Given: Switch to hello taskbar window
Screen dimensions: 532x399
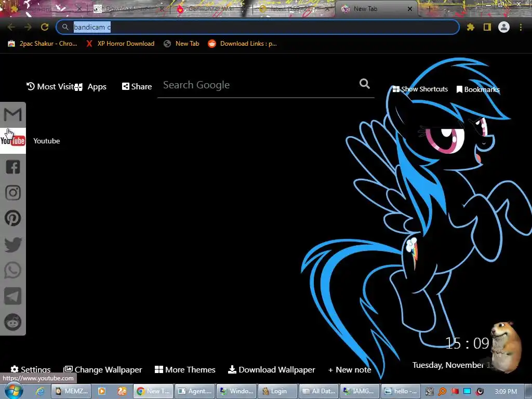Looking at the screenshot, I should (401, 391).
